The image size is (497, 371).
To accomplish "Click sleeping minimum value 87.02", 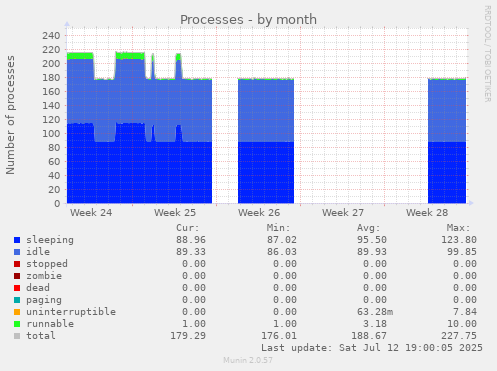I will [x=282, y=240].
